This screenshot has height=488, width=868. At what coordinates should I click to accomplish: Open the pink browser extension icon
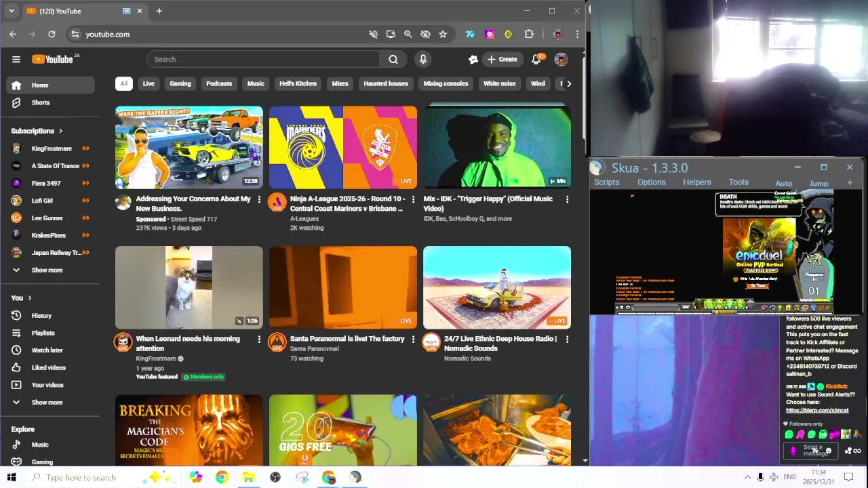click(490, 34)
